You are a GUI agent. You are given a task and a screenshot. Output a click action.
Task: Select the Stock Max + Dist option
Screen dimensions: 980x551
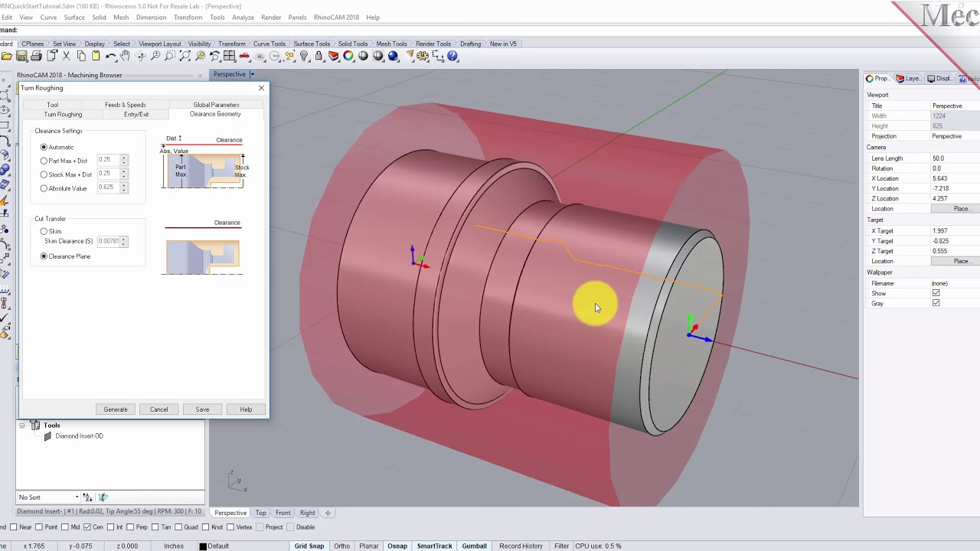44,174
